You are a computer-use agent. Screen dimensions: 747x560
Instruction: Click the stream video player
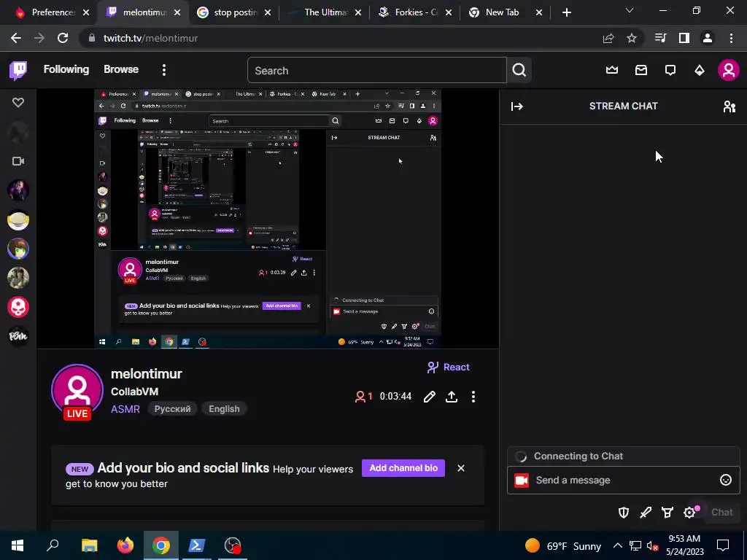pos(268,219)
